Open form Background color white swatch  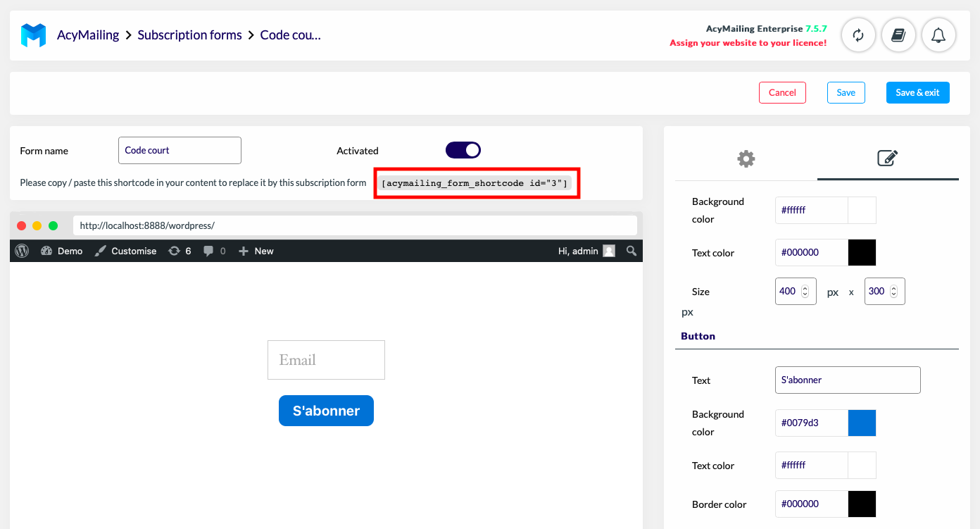(862, 210)
